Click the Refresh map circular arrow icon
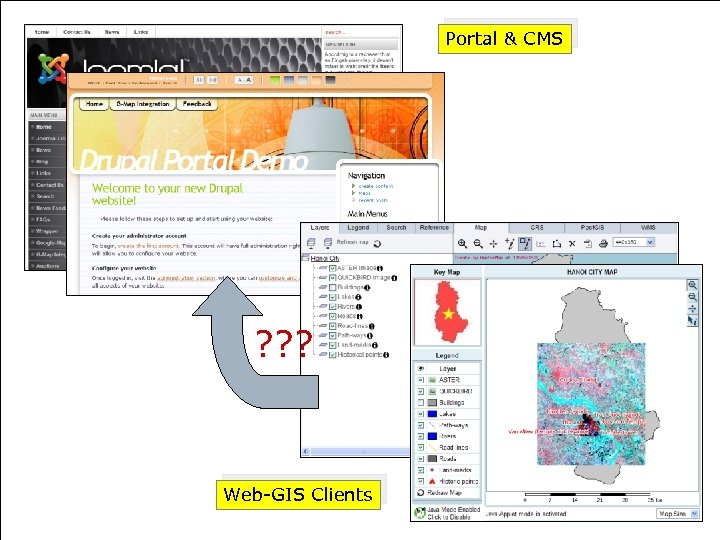Viewport: 720px width, 540px height. (377, 244)
